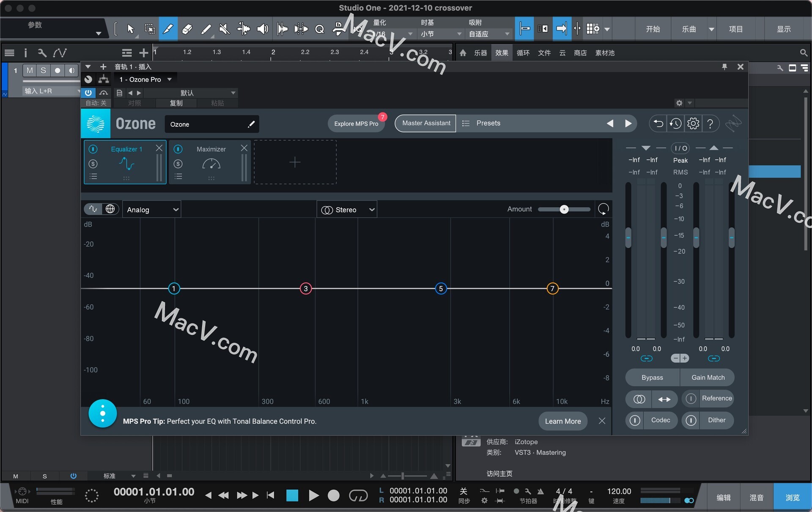Arm record on track 1
812x512 pixels.
coord(58,71)
